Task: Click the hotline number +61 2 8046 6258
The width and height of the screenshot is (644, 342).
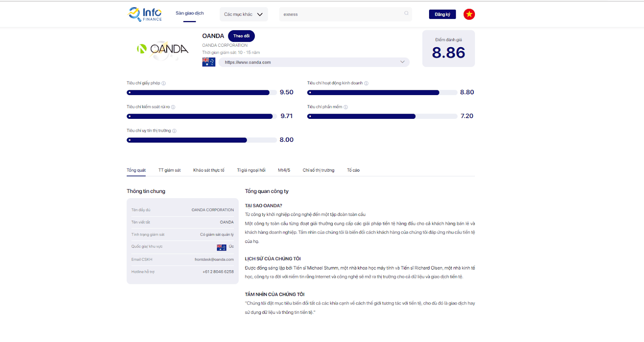Action: tap(218, 272)
